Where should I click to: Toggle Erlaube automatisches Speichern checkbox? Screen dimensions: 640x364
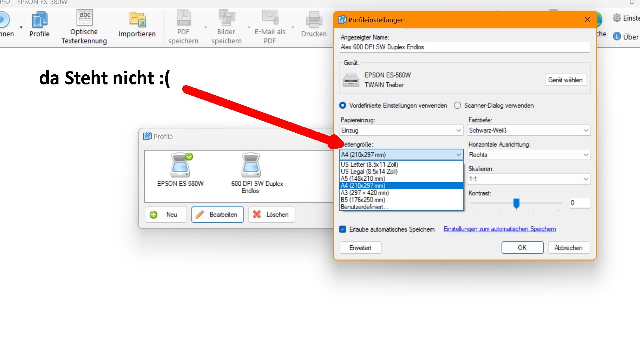343,229
